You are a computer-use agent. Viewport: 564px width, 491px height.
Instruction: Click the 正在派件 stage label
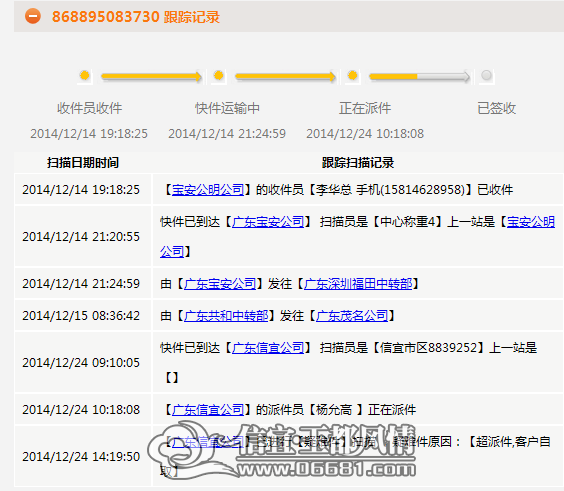365,108
